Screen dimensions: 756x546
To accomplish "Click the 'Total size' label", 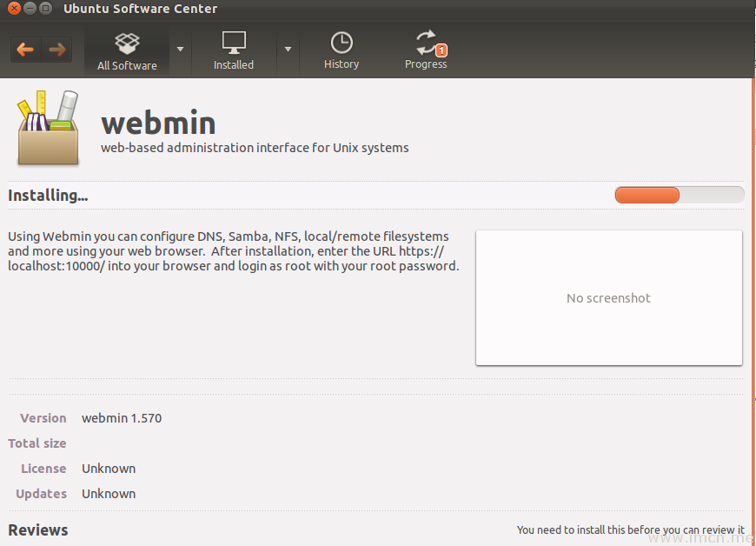I will coord(37,443).
